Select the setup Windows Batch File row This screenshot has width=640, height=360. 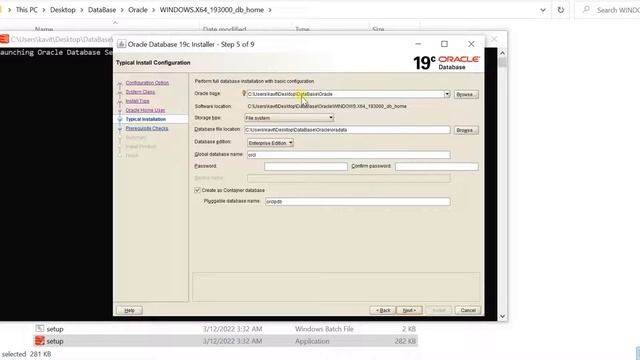click(225, 329)
